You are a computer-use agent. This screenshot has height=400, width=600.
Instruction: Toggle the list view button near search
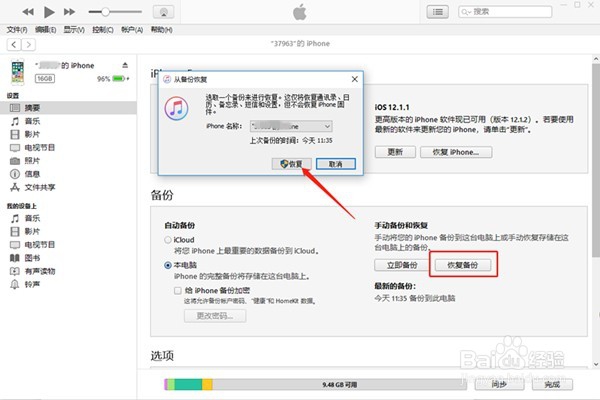click(437, 12)
